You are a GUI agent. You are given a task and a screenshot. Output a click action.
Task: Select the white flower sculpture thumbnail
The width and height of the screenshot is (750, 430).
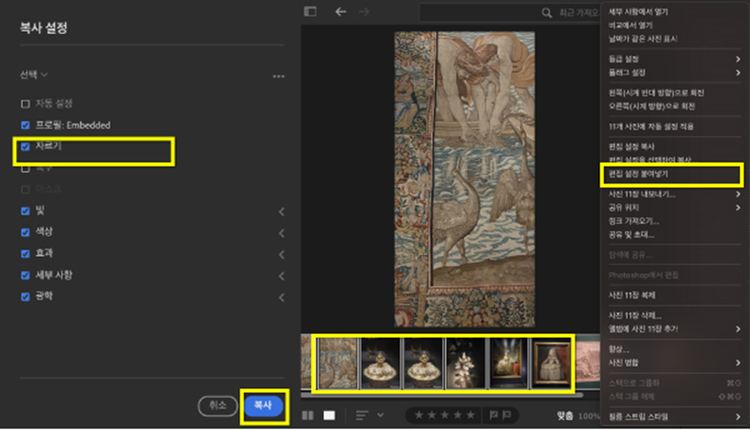(465, 363)
